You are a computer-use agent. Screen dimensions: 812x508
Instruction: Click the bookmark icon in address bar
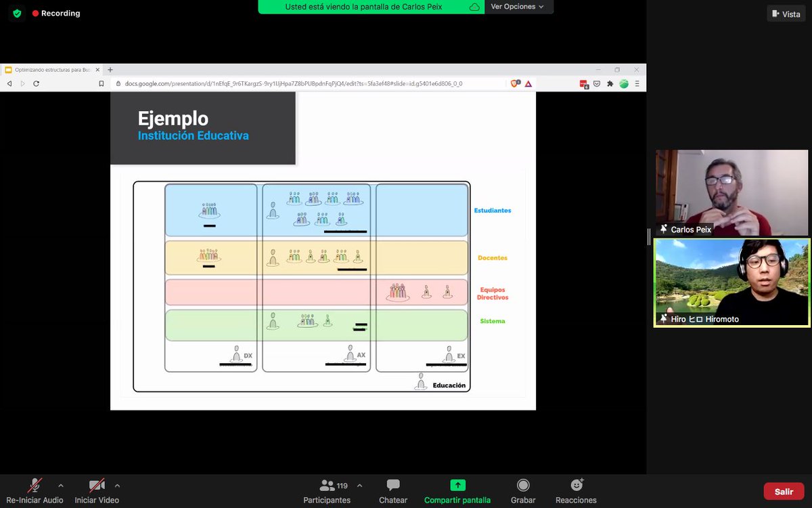[101, 83]
